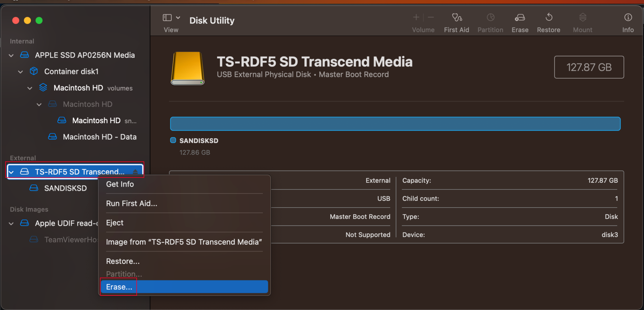Click the blue SANDISKSD partition usage bar
The height and width of the screenshot is (310, 644).
click(x=395, y=124)
